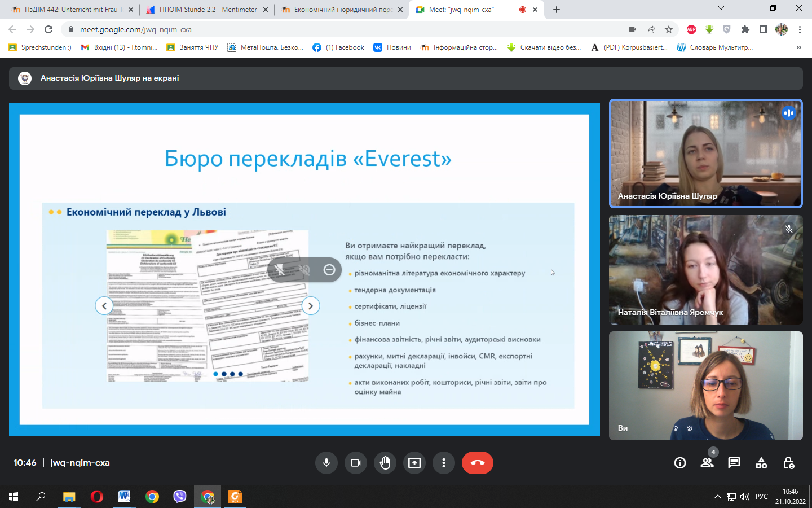Raise your hand in the meeting
The height and width of the screenshot is (508, 812).
(x=385, y=463)
